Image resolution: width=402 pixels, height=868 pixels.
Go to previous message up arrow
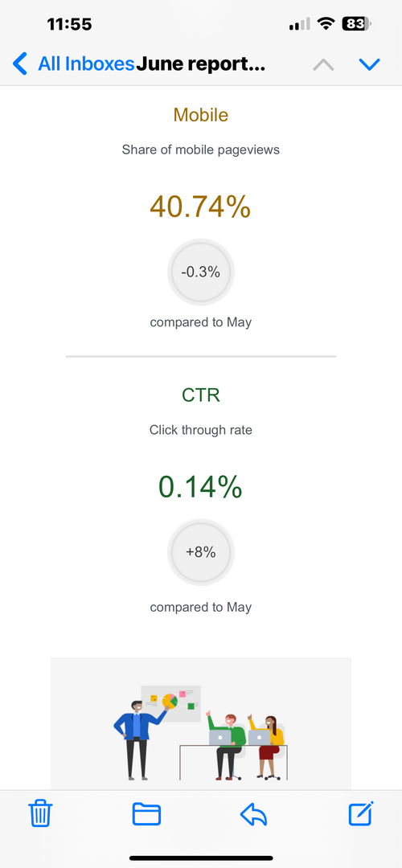(x=323, y=65)
